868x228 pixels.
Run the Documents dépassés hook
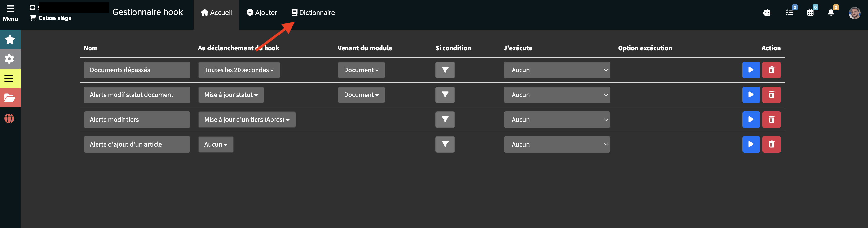click(x=751, y=70)
